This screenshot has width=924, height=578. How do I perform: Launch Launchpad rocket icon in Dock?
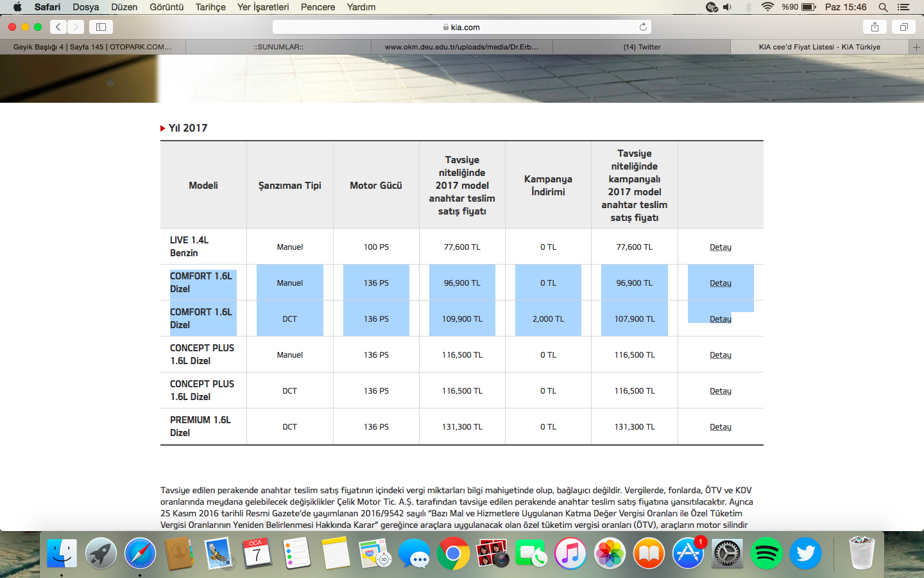[101, 554]
